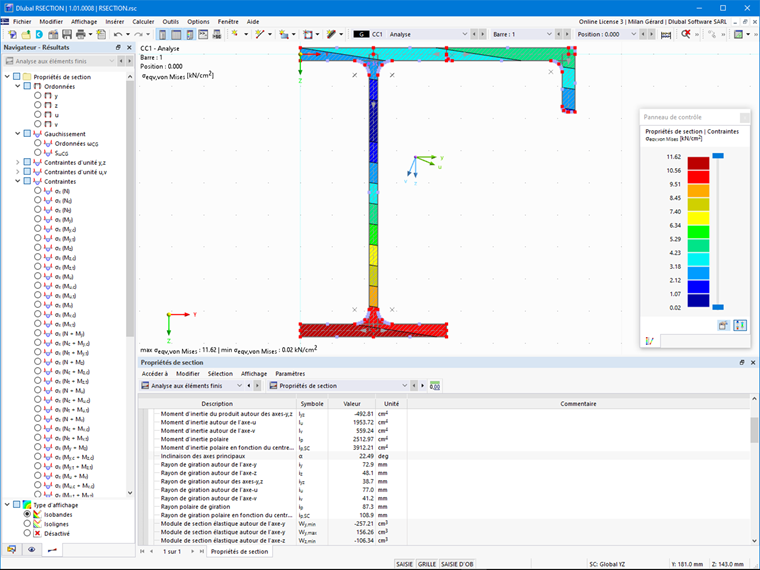Open the Outils menu
Viewport: 760px width, 570px height.
point(171,22)
